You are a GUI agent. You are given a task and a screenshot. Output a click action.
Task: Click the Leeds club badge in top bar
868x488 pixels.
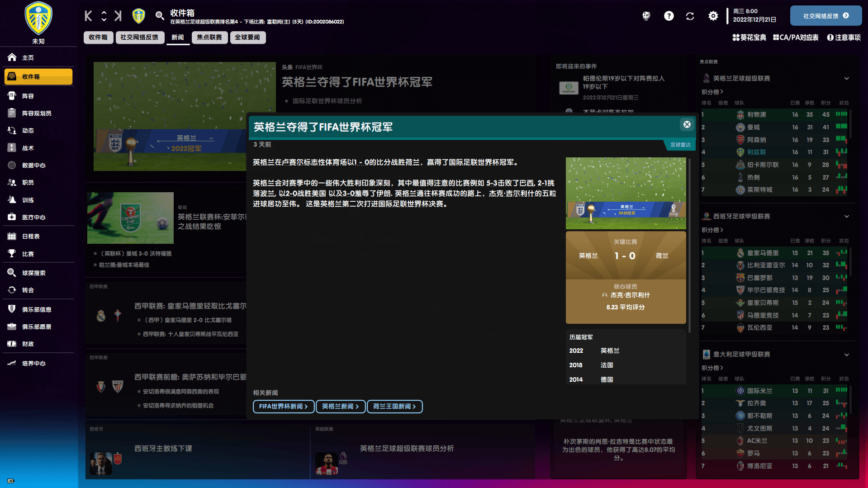coord(138,16)
